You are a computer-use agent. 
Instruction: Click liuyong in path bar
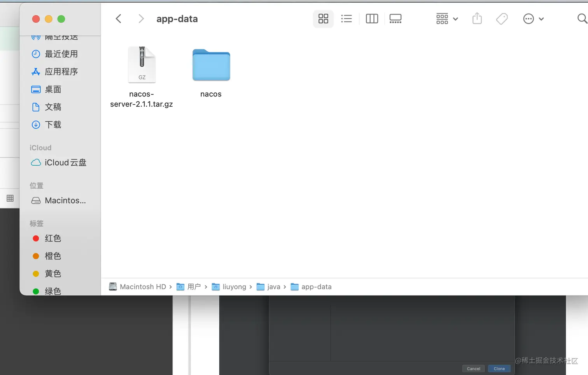click(229, 287)
